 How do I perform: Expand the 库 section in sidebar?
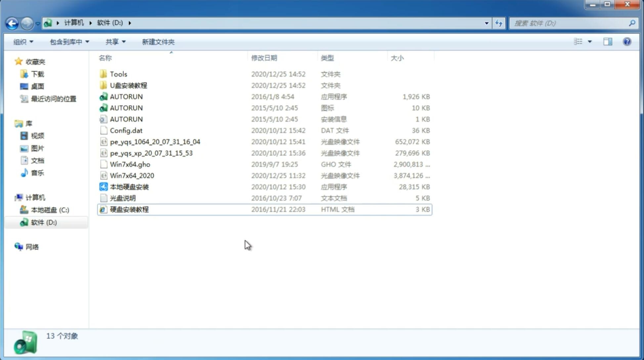click(x=12, y=123)
